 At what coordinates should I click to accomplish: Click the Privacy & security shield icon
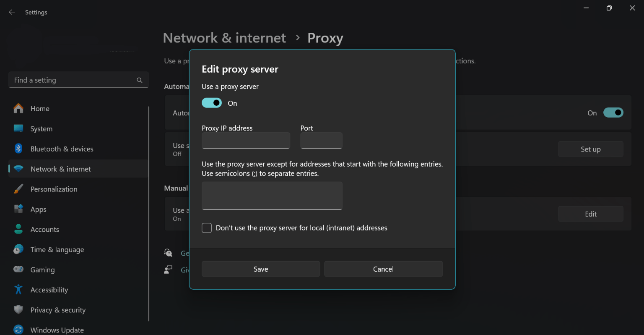[x=18, y=309]
